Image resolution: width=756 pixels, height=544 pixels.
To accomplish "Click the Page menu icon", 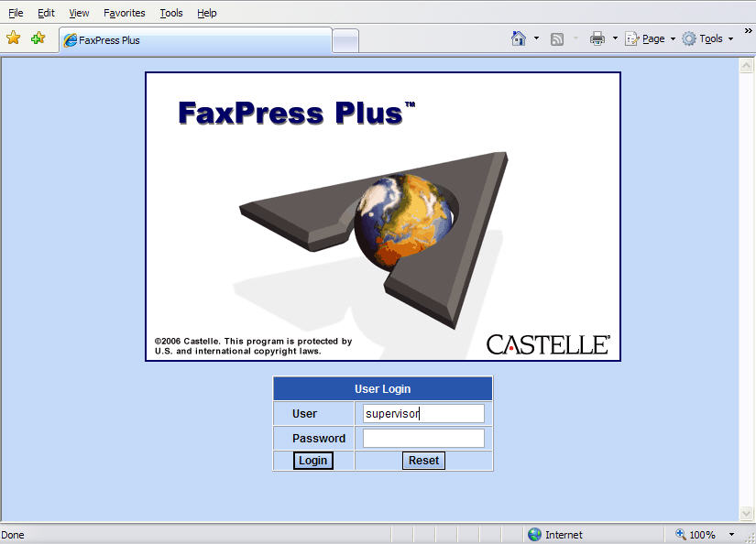I will [x=632, y=38].
